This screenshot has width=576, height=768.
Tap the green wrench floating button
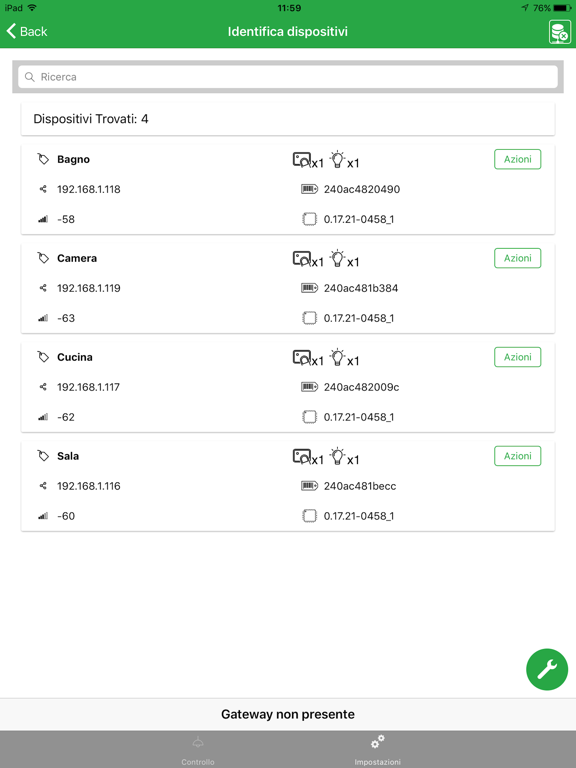tap(547, 669)
